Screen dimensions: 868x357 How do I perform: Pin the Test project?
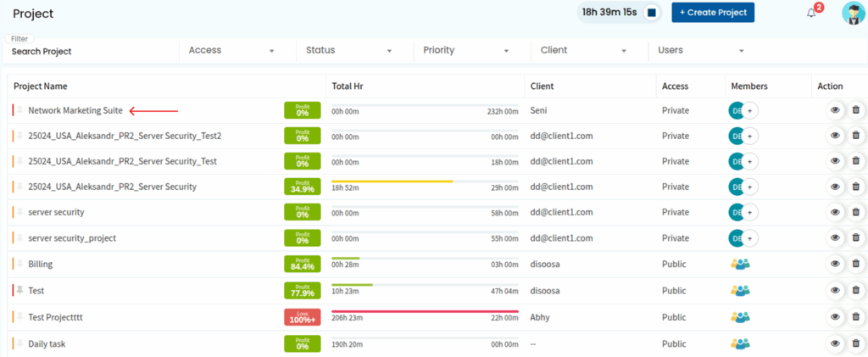coord(20,290)
